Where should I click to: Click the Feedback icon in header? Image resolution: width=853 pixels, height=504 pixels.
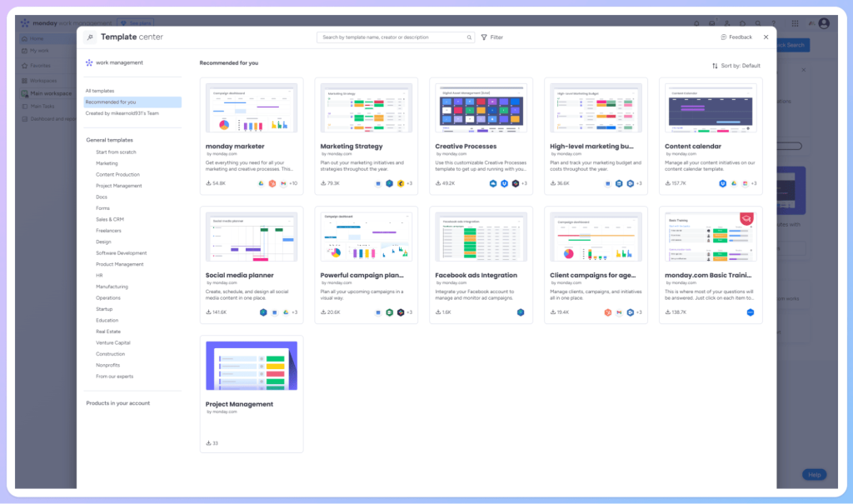coord(724,37)
